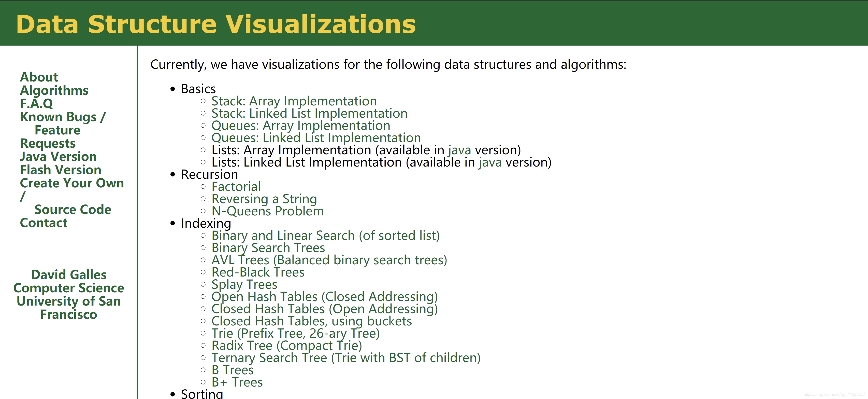Open Red-Black Trees visualization

[x=258, y=272]
